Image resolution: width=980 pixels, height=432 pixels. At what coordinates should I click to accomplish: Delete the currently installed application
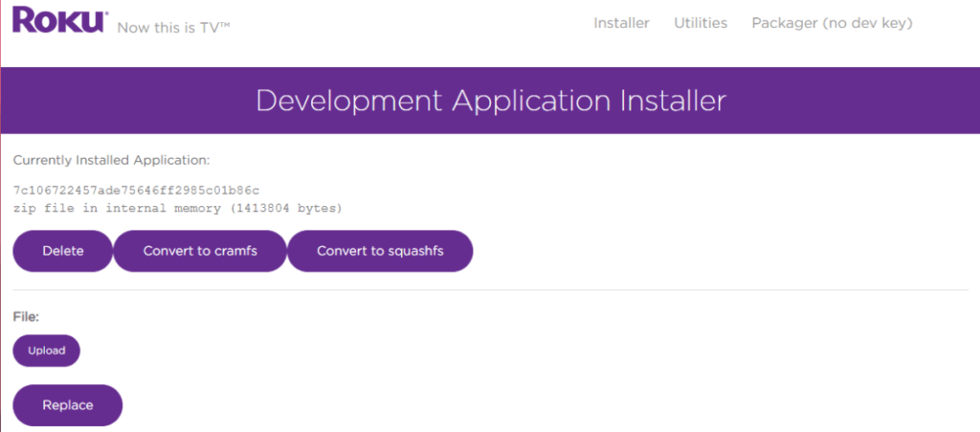63,251
